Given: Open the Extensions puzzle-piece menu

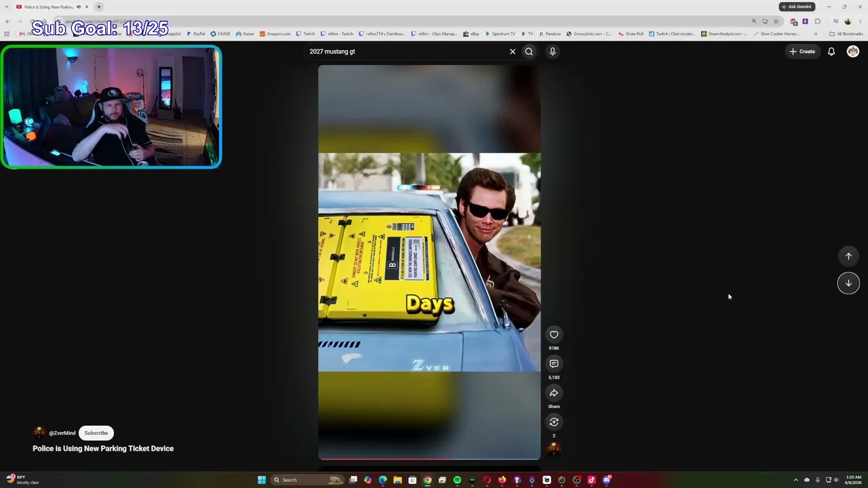Looking at the screenshot, I should 817,21.
